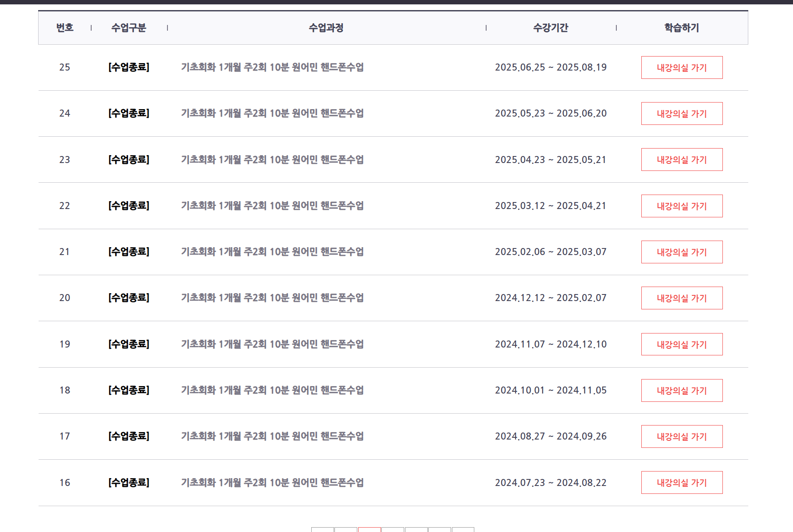Open course title dated 2024.08.27 ~ 2024.09.26
The width and height of the screenshot is (793, 532).
click(272, 436)
